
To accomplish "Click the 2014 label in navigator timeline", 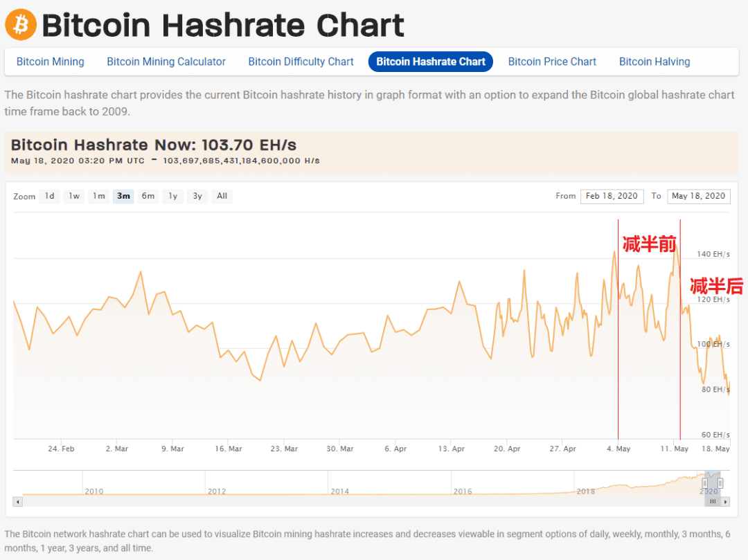I will (x=339, y=491).
